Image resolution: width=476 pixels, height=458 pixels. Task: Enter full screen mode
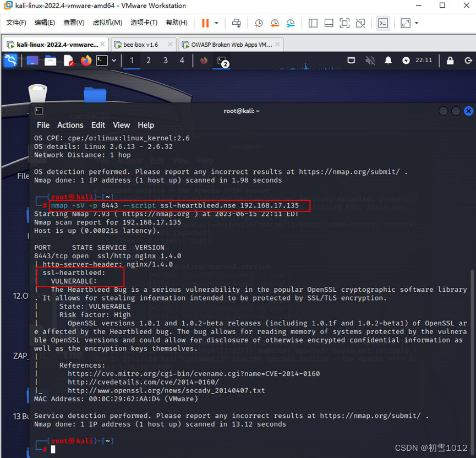(x=344, y=23)
